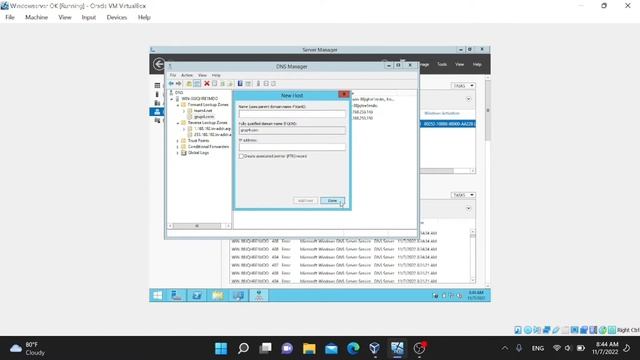Click Server Manager's round back arrow button
640x360 pixels.
pos(159,64)
